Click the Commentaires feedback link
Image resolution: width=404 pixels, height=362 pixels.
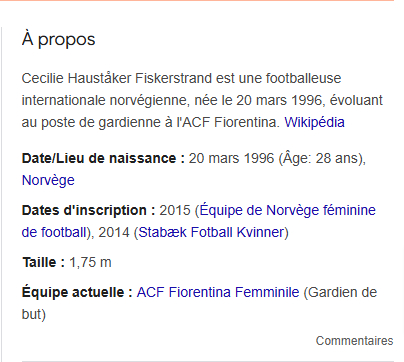coord(354,341)
